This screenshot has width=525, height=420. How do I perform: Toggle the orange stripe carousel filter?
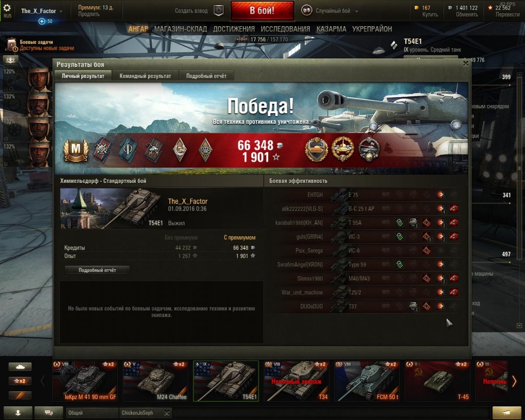[x=20, y=395]
